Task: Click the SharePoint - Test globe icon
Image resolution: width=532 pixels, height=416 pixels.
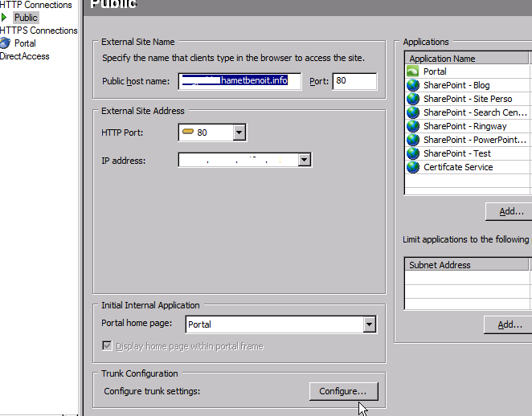Action: [413, 153]
